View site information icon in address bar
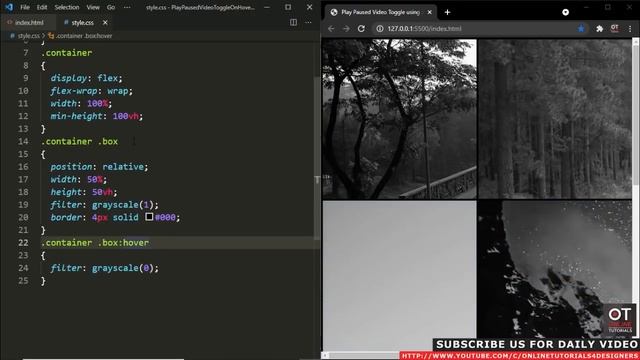The image size is (640, 360). click(x=380, y=29)
